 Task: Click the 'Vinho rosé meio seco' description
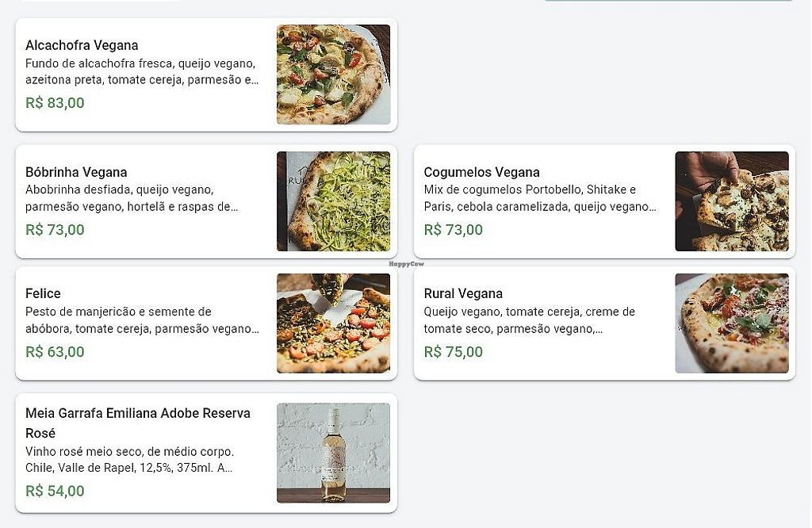tap(130, 460)
